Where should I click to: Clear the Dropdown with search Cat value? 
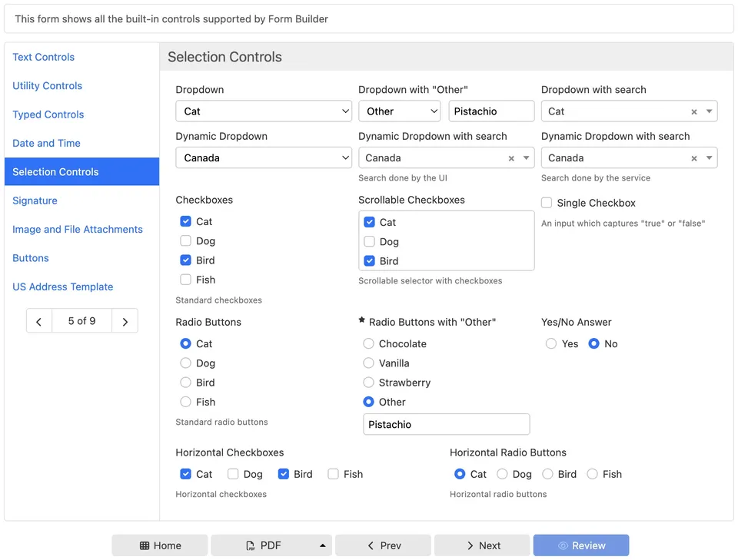pyautogui.click(x=693, y=112)
